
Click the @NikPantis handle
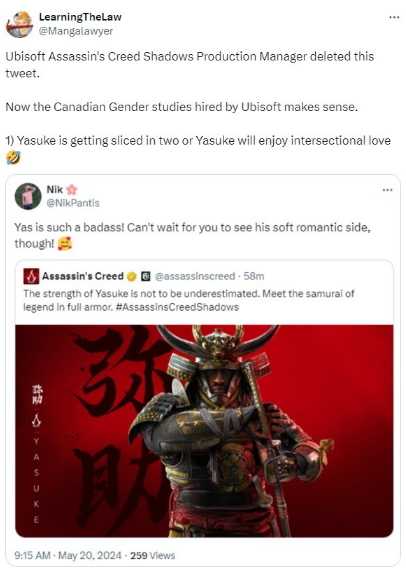tap(73, 203)
